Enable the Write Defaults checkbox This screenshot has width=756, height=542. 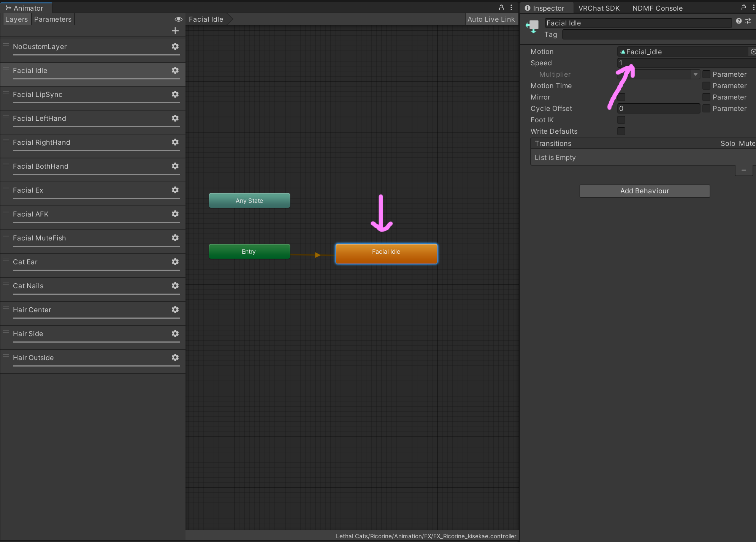(621, 131)
